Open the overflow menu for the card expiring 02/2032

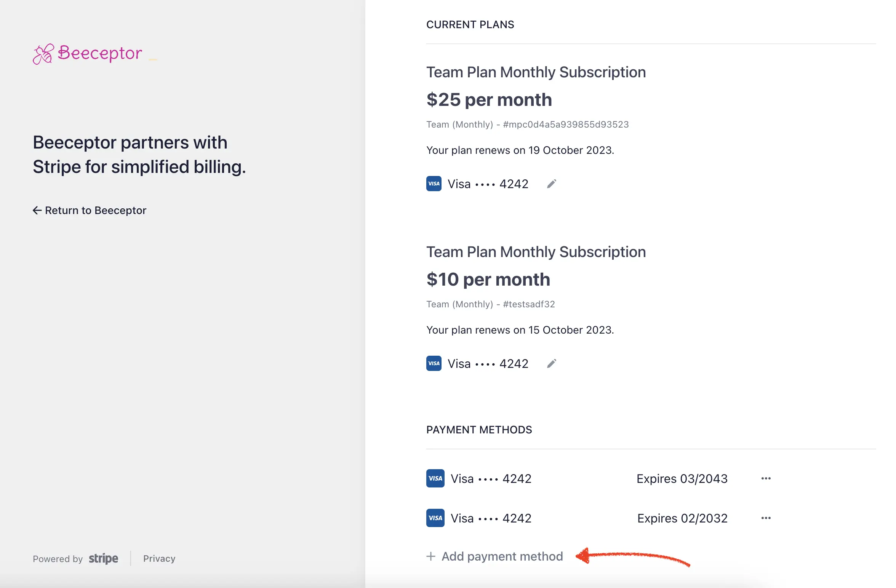766,518
